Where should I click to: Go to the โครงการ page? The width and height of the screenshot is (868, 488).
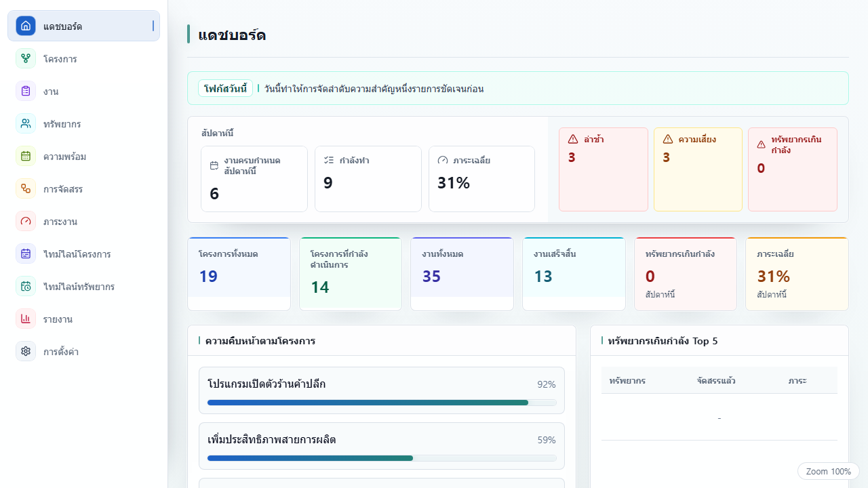click(84, 58)
